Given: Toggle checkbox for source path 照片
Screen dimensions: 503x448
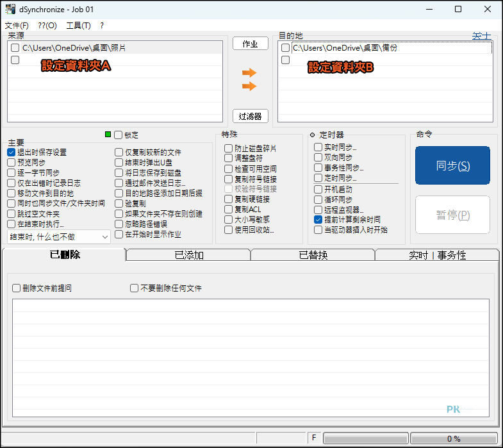Looking at the screenshot, I should 15,48.
